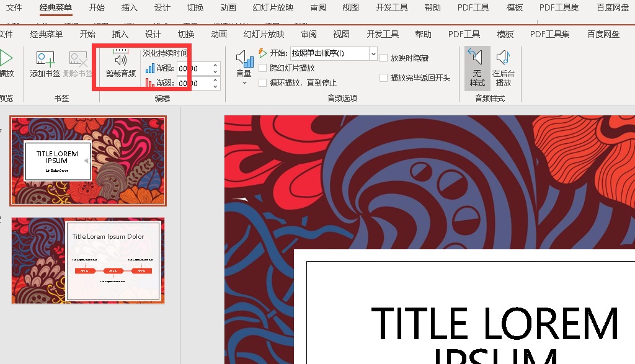Click 视图 in the second tab row
The height and width of the screenshot is (364, 635).
coord(342,35)
